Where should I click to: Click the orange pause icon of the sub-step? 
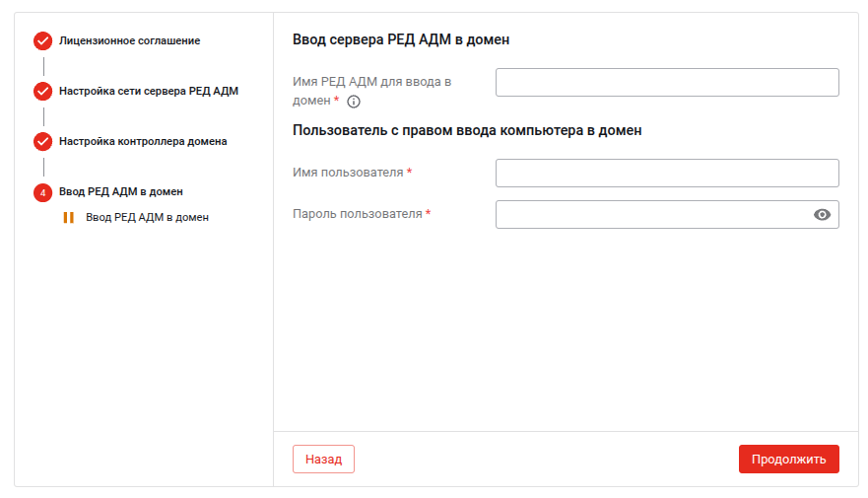(69, 218)
